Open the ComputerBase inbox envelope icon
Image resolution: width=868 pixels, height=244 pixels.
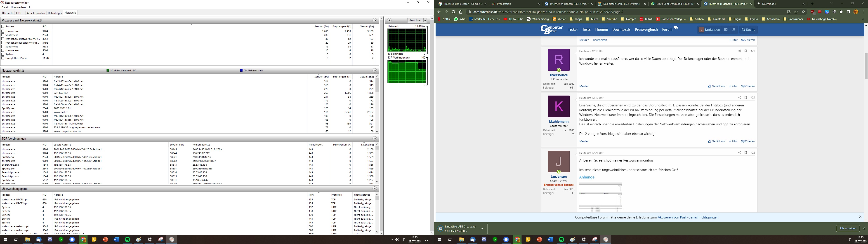[x=725, y=30]
